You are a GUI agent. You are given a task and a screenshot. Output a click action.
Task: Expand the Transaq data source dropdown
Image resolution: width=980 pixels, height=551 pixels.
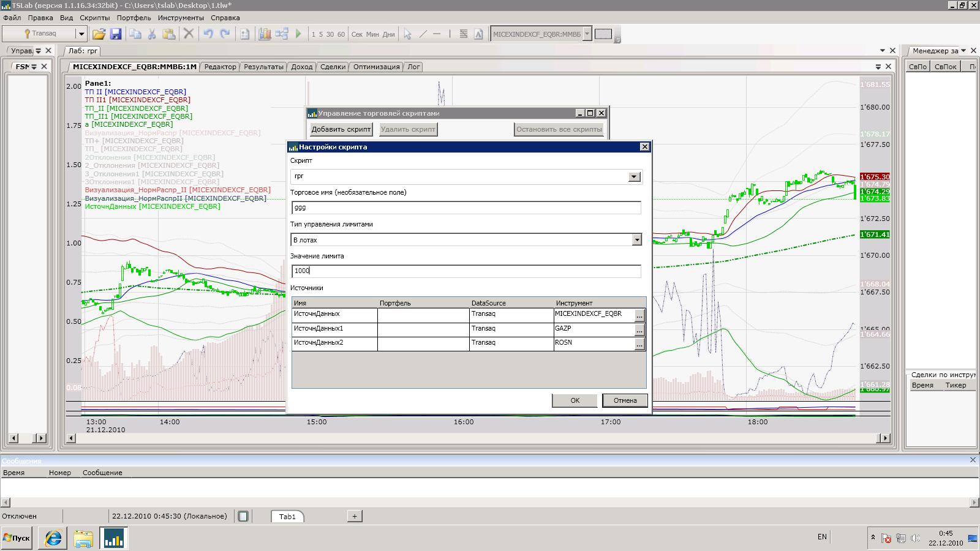[81, 34]
